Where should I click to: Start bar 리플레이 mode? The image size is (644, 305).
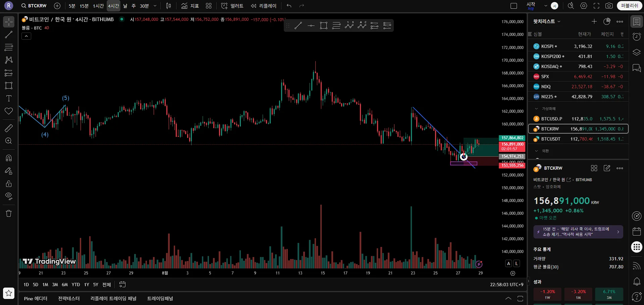pyautogui.click(x=264, y=6)
